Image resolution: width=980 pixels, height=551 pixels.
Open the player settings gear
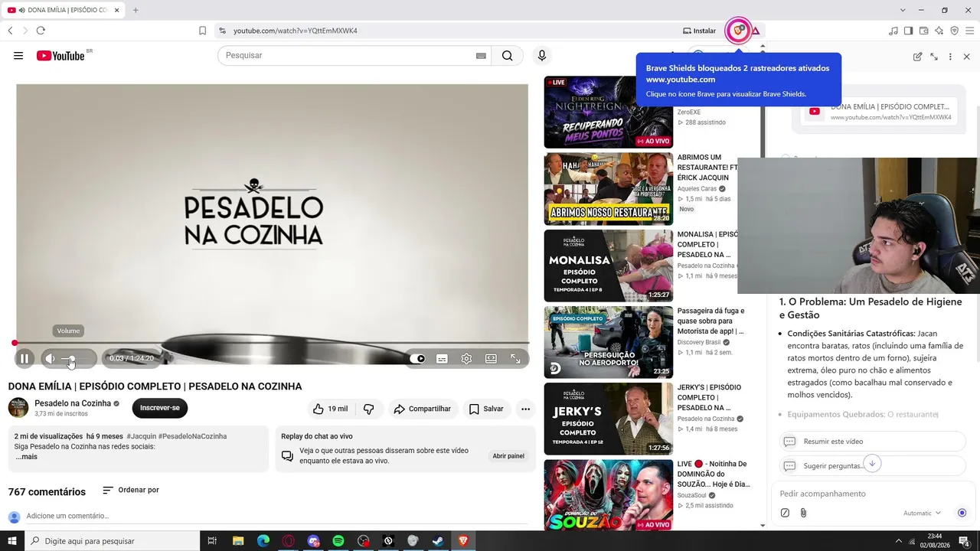tap(466, 358)
